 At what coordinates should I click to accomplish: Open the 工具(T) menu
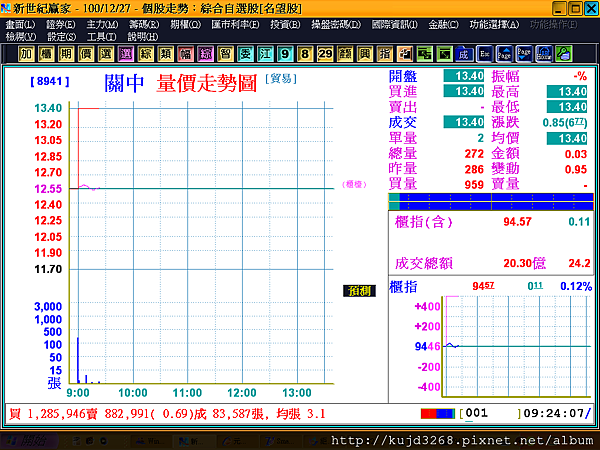point(102,37)
